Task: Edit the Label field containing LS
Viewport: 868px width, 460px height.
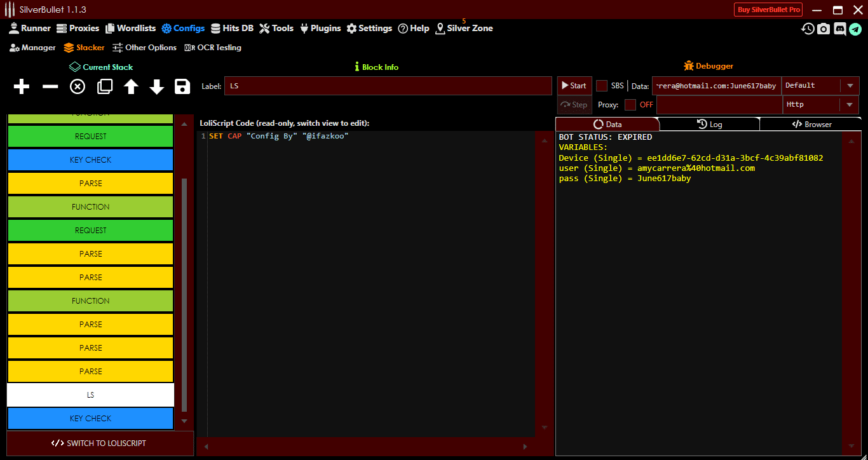Action: coord(388,85)
